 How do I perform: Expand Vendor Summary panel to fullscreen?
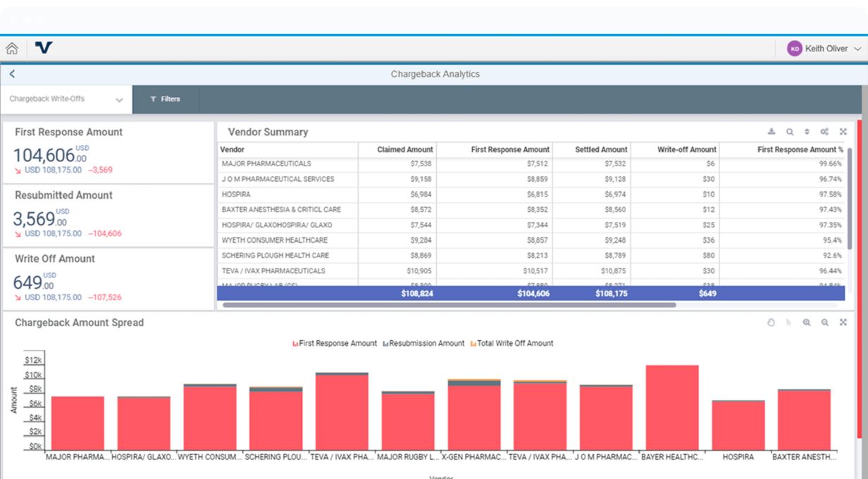(843, 132)
